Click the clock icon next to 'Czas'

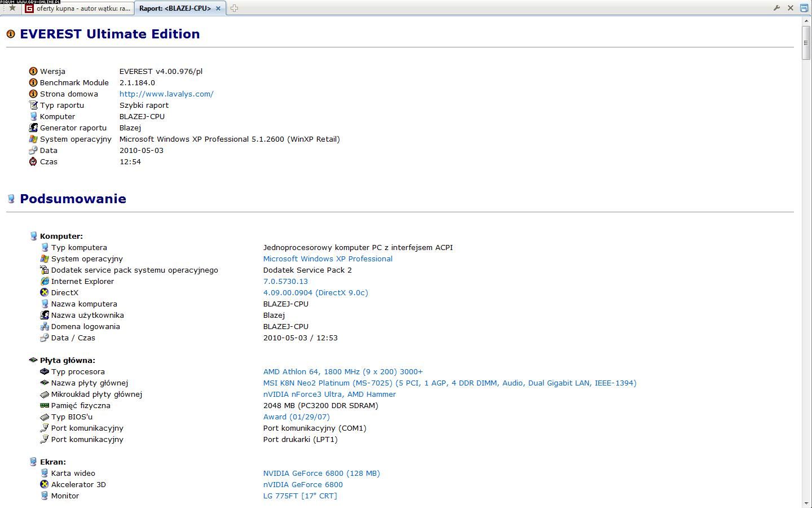pyautogui.click(x=33, y=161)
